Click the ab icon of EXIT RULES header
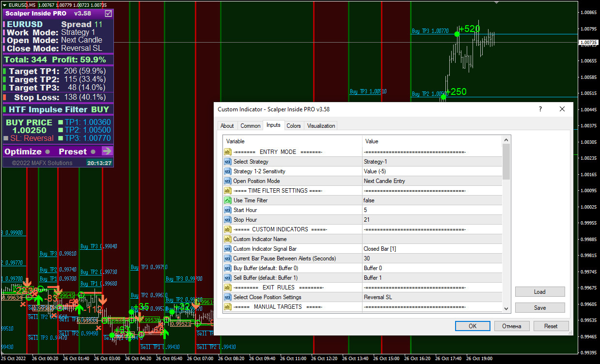600x364 pixels. pos(227,288)
